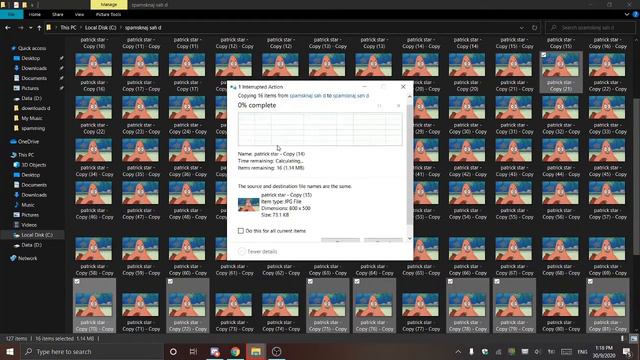Uncheck the Copy (76) - Copy file checkbox

(357, 282)
